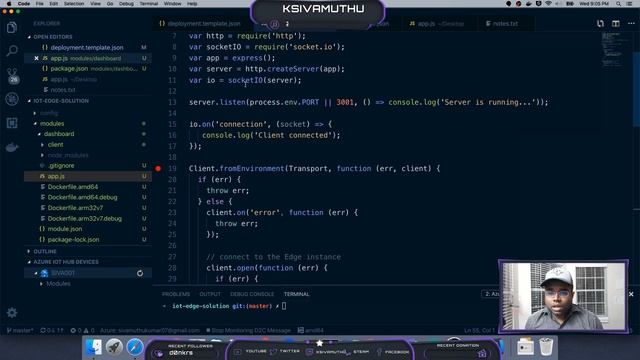The height and width of the screenshot is (360, 640).
Task: Click the editor vertical scrollbar
Action: (636, 88)
